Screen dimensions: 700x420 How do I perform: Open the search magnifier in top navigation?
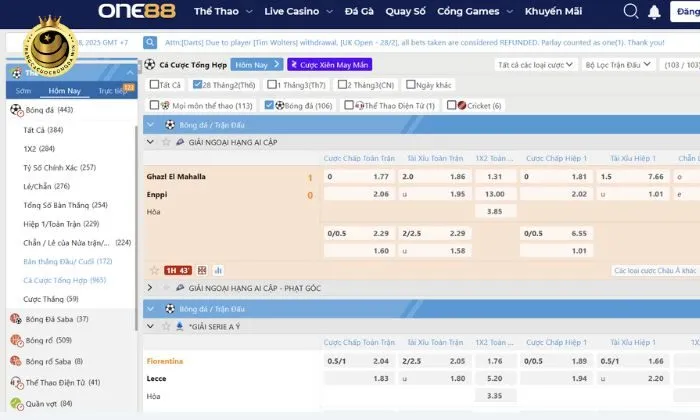[x=630, y=11]
